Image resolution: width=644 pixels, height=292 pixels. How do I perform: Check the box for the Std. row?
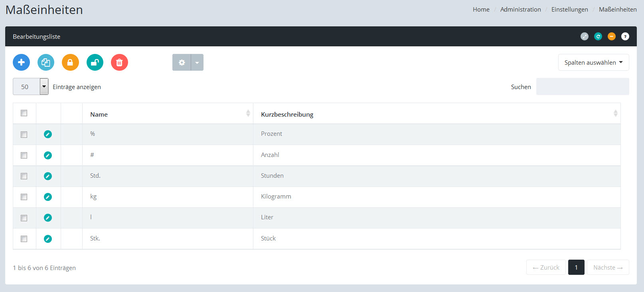pyautogui.click(x=24, y=176)
